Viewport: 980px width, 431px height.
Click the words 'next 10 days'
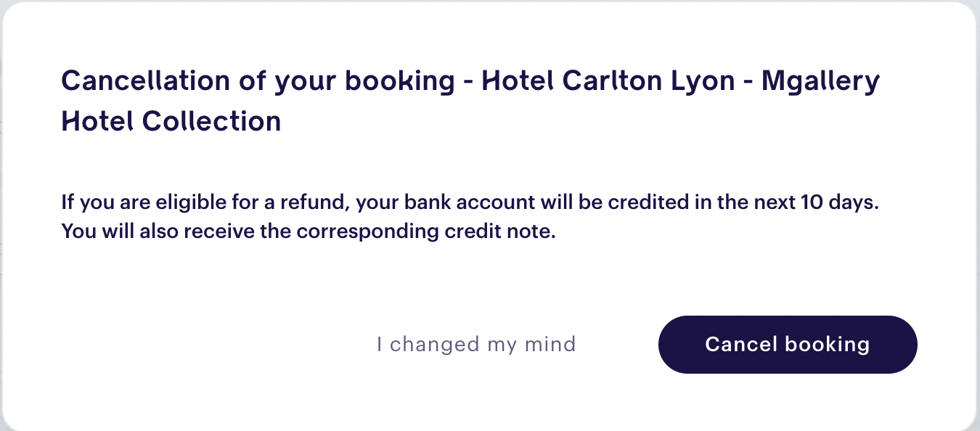tap(814, 203)
